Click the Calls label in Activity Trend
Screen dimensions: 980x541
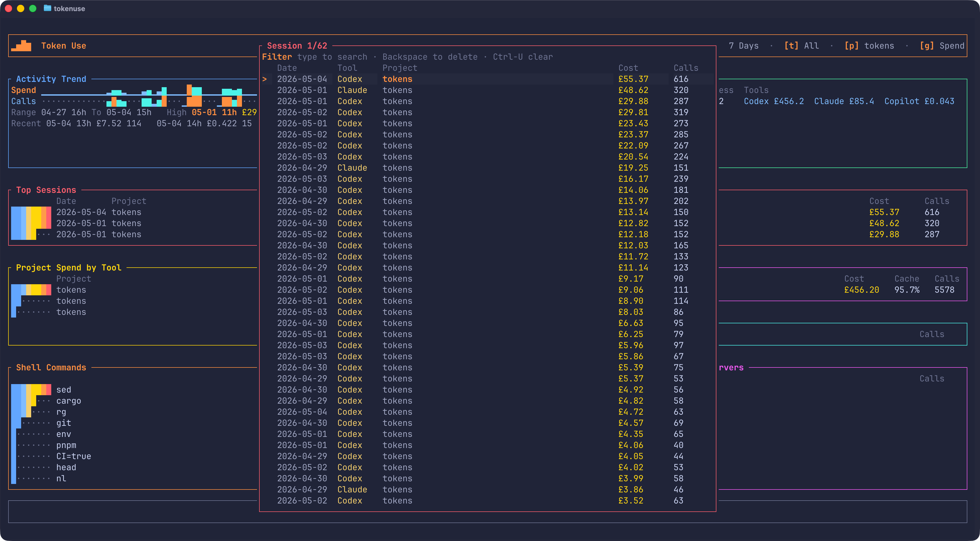click(24, 101)
